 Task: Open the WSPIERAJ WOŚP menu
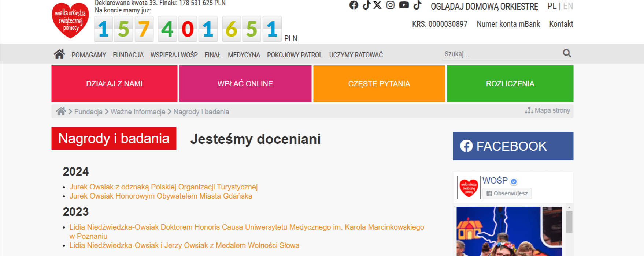tap(174, 55)
